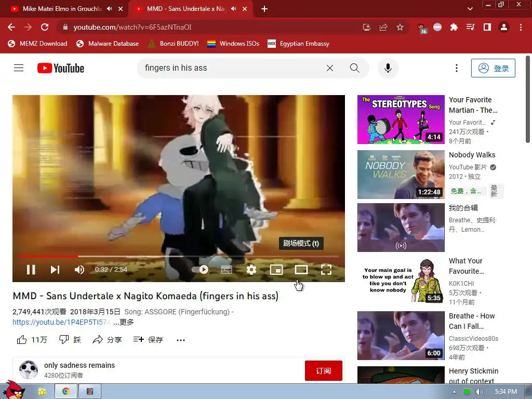Open Bonzi BUDDY! bookmark
Image resolution: width=532 pixels, height=399 pixels.
click(x=174, y=44)
